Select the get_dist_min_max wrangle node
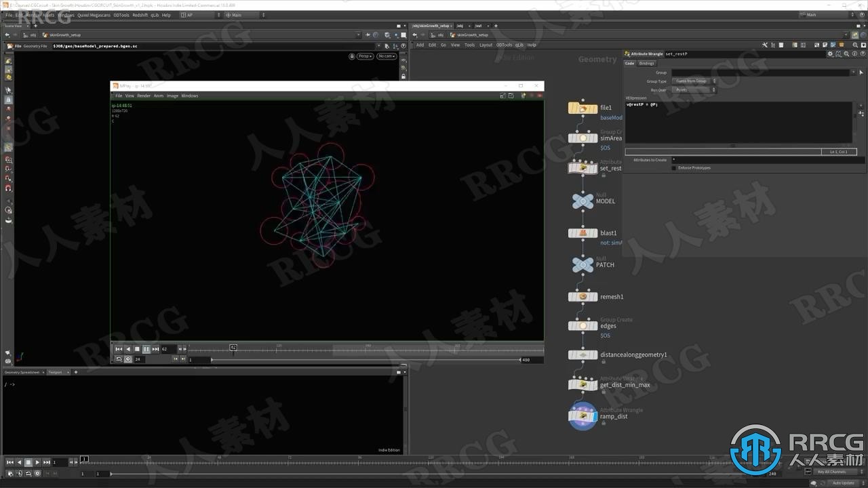The height and width of the screenshot is (488, 868). pos(583,384)
